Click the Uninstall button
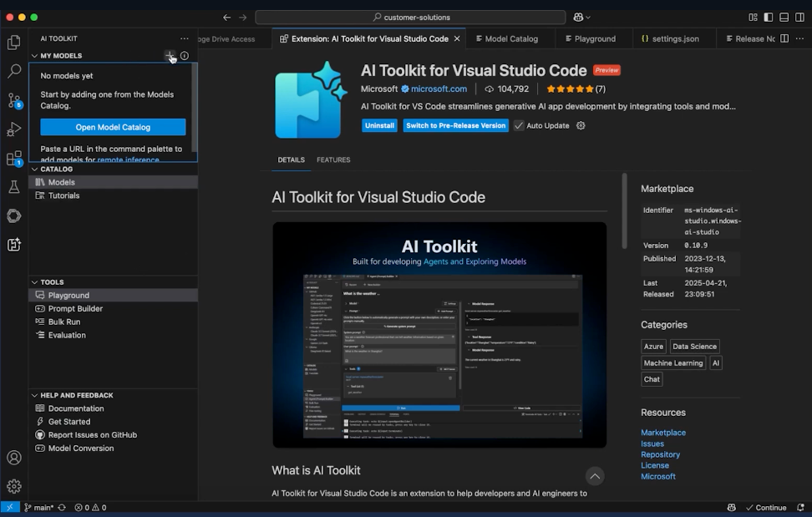This screenshot has height=517, width=812. (379, 125)
